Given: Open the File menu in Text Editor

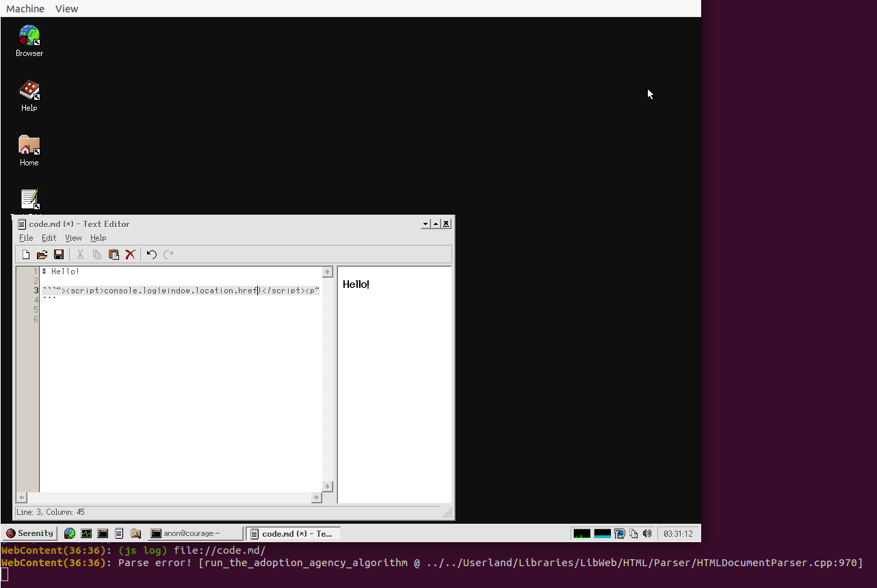Looking at the screenshot, I should [25, 238].
